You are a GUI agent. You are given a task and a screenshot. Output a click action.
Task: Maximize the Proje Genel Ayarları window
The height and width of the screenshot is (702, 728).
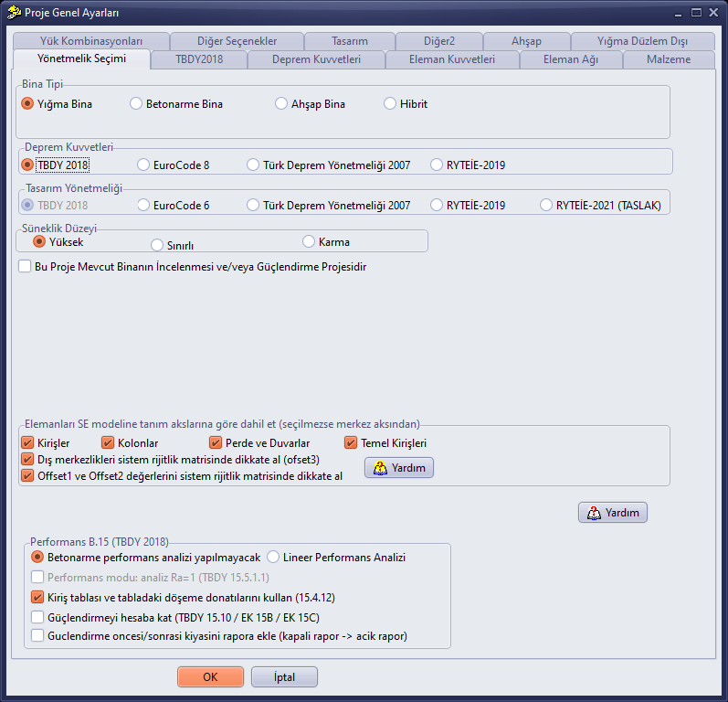pos(696,13)
